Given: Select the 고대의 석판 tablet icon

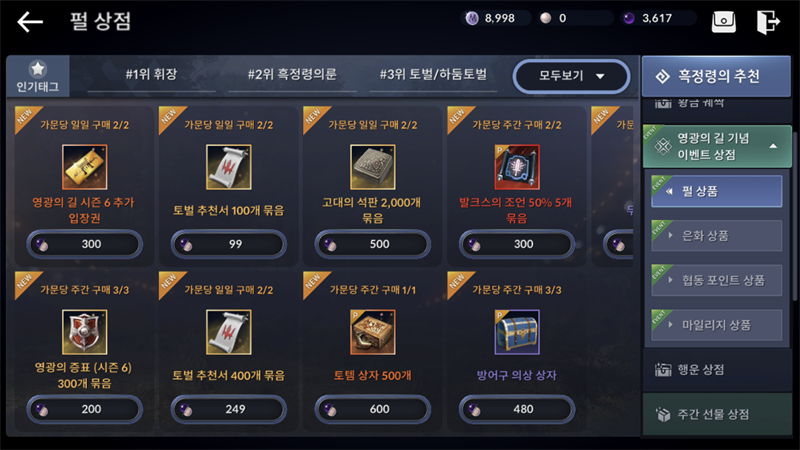Looking at the screenshot, I should [373, 167].
